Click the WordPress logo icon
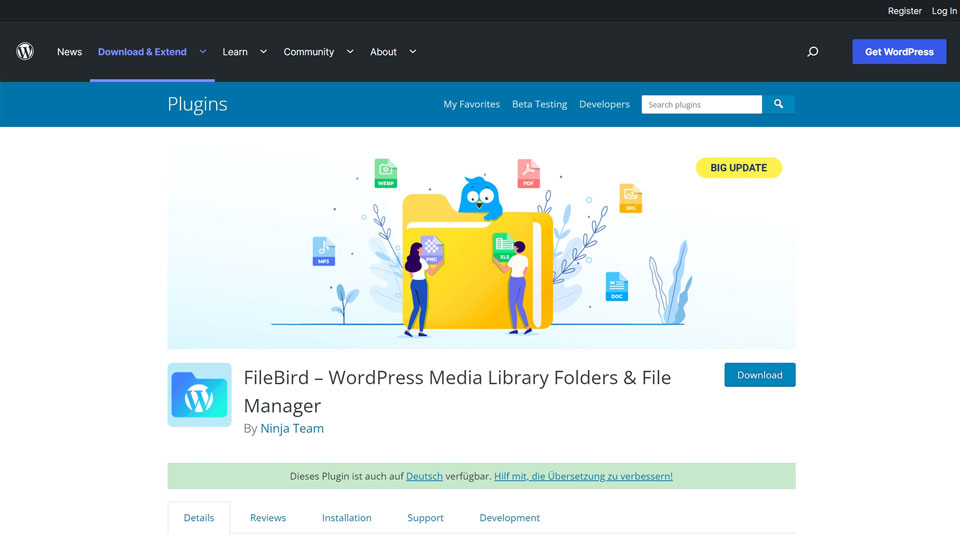 click(x=25, y=51)
